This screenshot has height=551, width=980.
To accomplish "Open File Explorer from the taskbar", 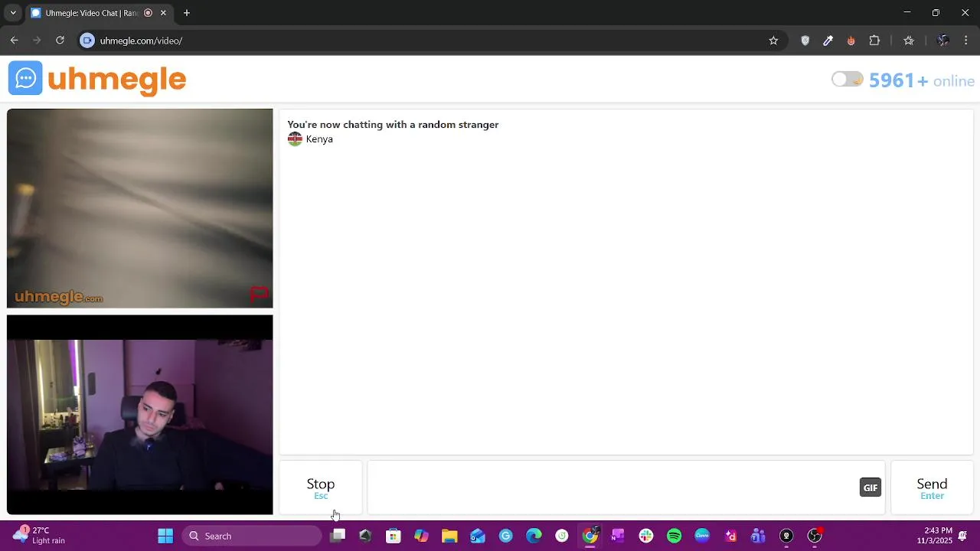I will coord(449,536).
